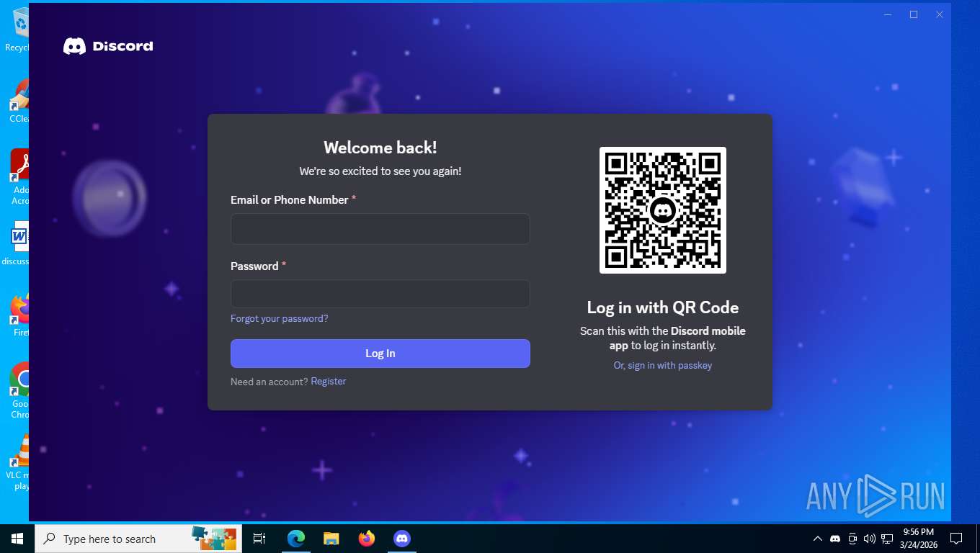Open network settings from the tray

point(887,539)
